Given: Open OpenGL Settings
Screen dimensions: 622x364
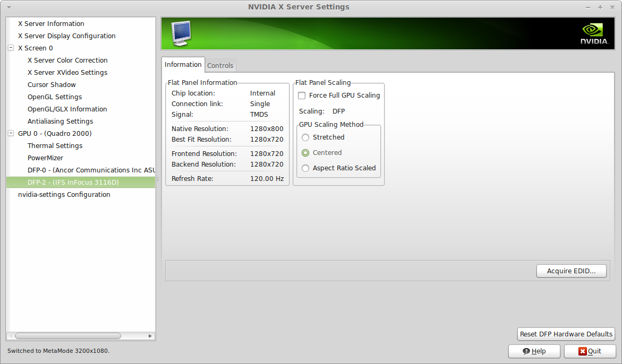Looking at the screenshot, I should click(55, 97).
